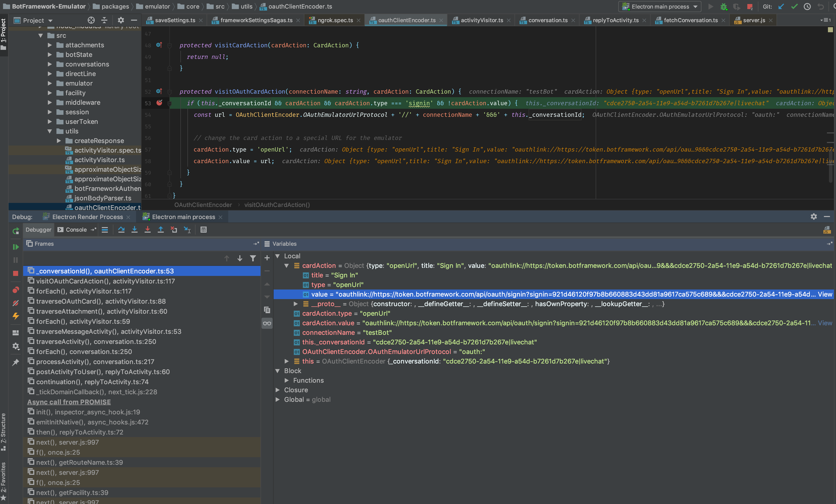Viewport: 836px width, 504px height.
Task: Toggle Show Watches glasses icon
Action: coord(267,323)
